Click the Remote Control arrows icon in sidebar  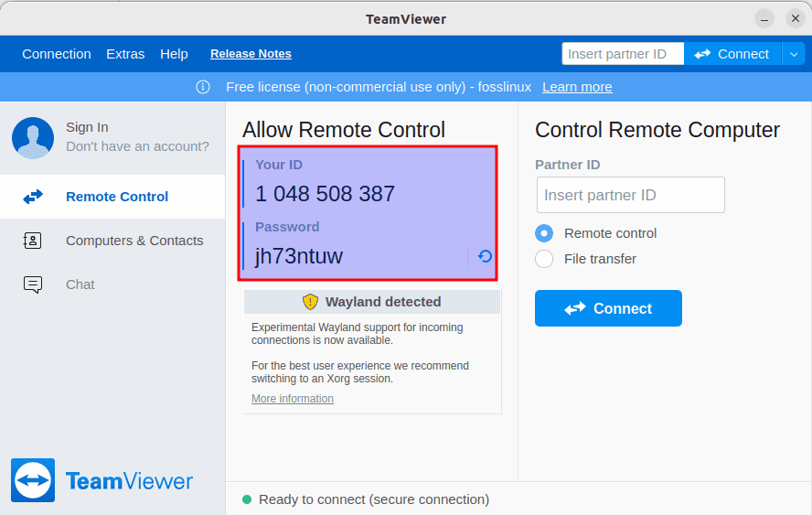33,197
